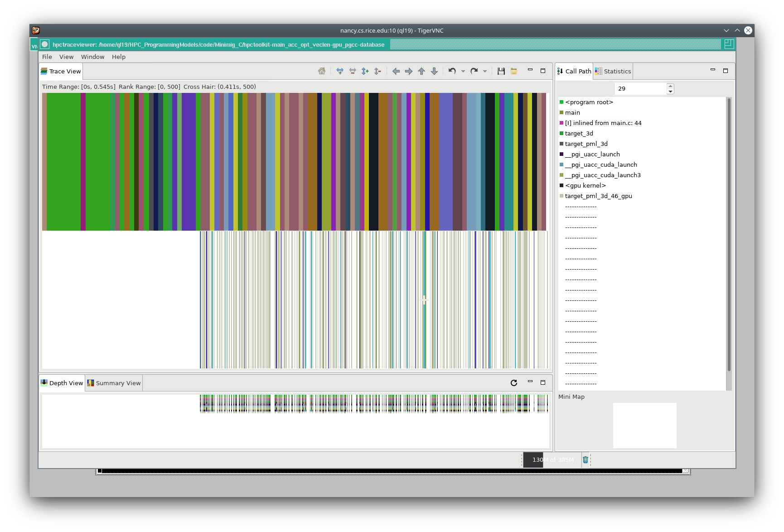Increase call path depth with up stepper
This screenshot has height=532, width=784.
coord(670,86)
